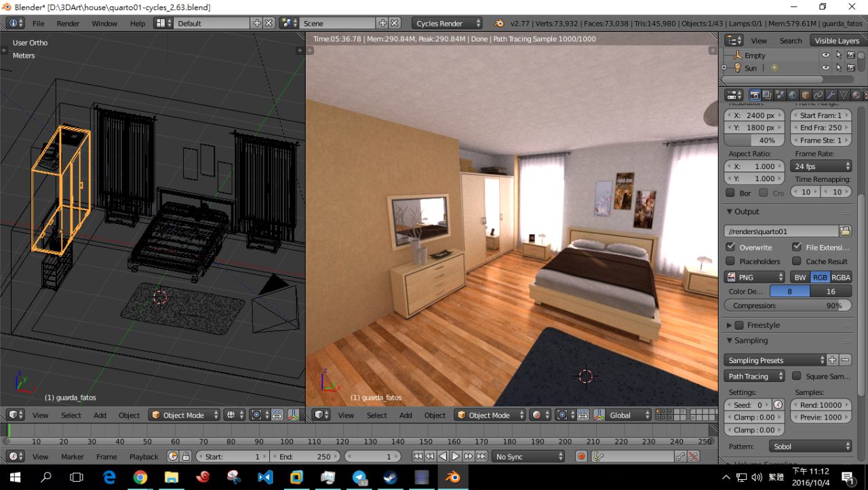
Task: Select the BW color mode button
Action: tap(800, 277)
